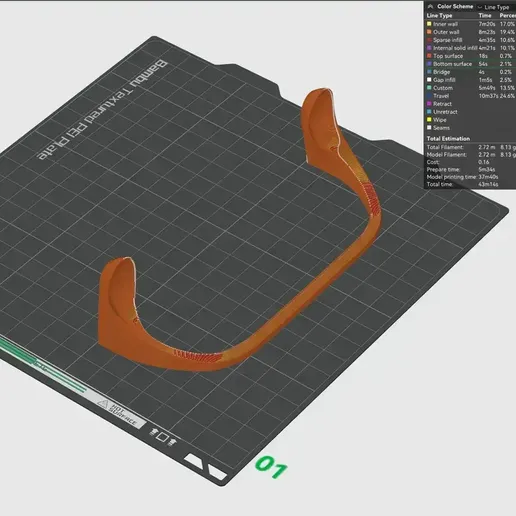Click the Prepare time value 5m34s
Image resolution: width=516 pixels, height=516 pixels.
[487, 169]
